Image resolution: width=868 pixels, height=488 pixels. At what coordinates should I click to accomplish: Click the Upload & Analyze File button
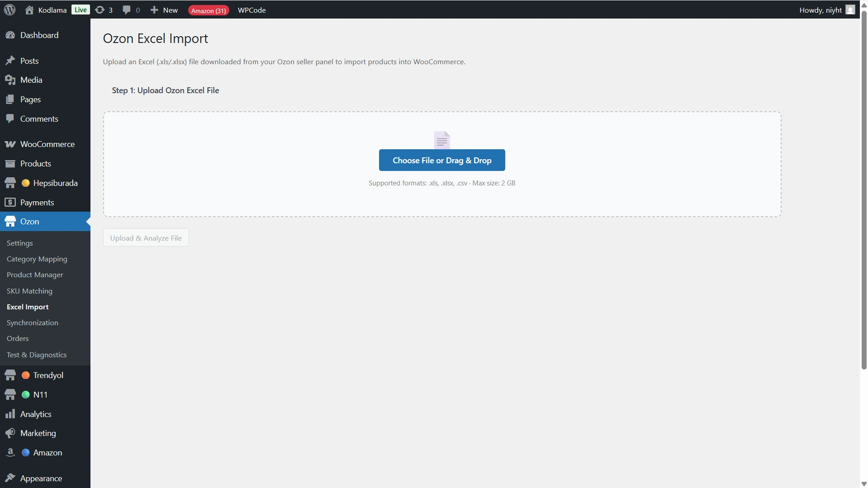coord(146,238)
